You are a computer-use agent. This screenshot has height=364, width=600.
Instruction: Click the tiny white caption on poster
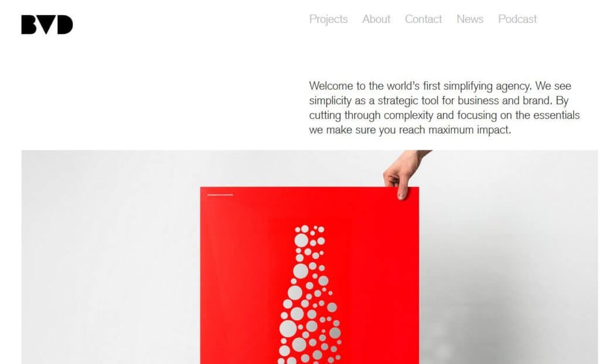(x=220, y=195)
